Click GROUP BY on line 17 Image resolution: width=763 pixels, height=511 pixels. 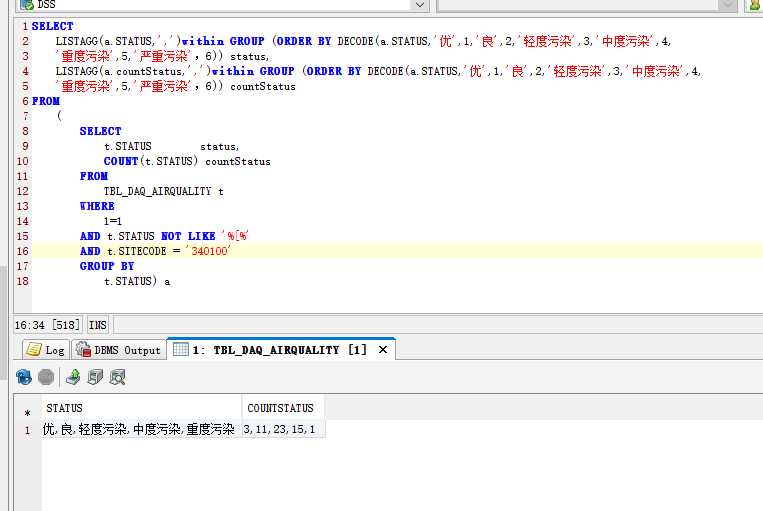click(x=107, y=266)
